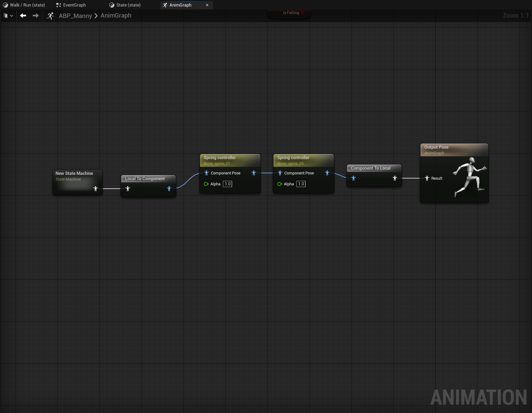Open the bookmarks dropdown in toolbar
The width and height of the screenshot is (532, 413).
point(8,16)
